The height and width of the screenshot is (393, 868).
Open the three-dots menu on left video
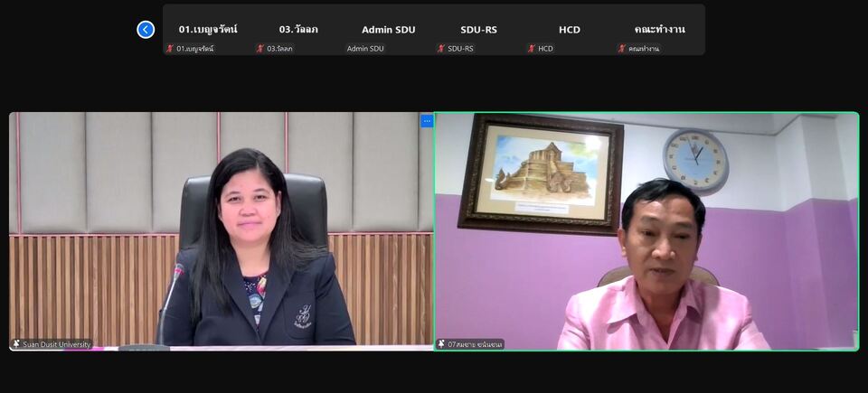click(x=427, y=121)
